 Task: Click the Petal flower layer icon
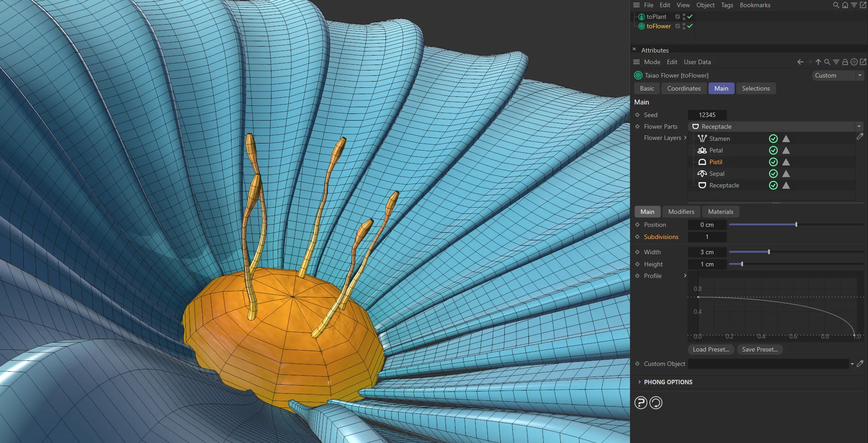click(702, 150)
